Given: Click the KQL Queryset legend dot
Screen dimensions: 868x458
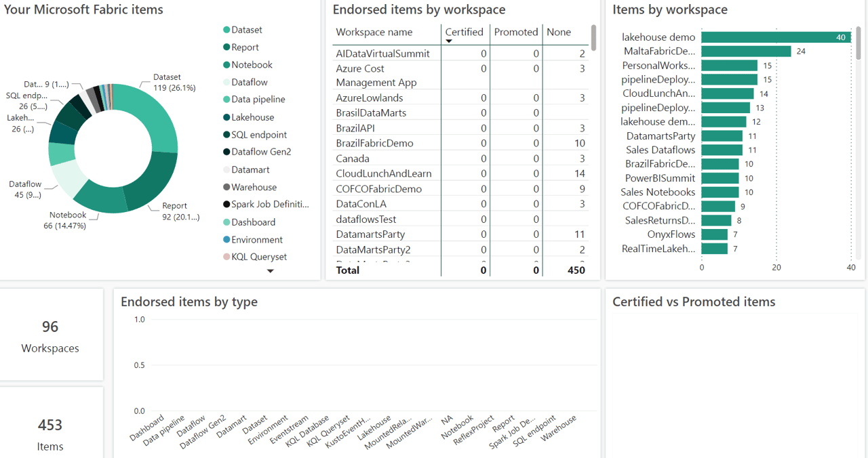Looking at the screenshot, I should [x=226, y=257].
